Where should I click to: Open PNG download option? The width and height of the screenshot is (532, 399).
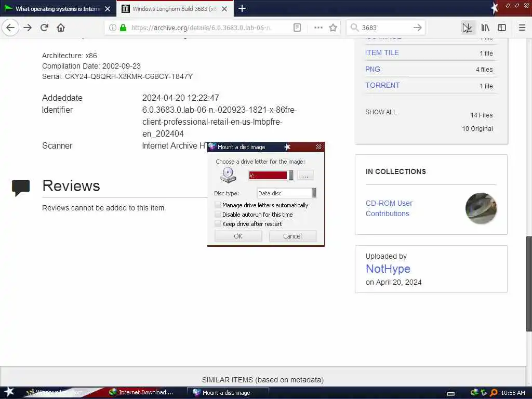[373, 69]
